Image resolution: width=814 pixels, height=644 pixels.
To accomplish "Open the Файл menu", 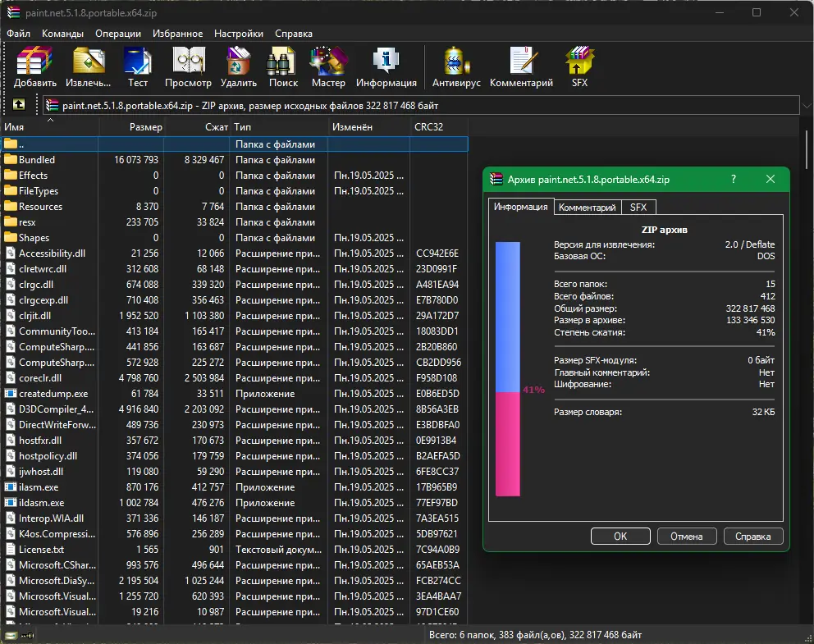I will 18,34.
